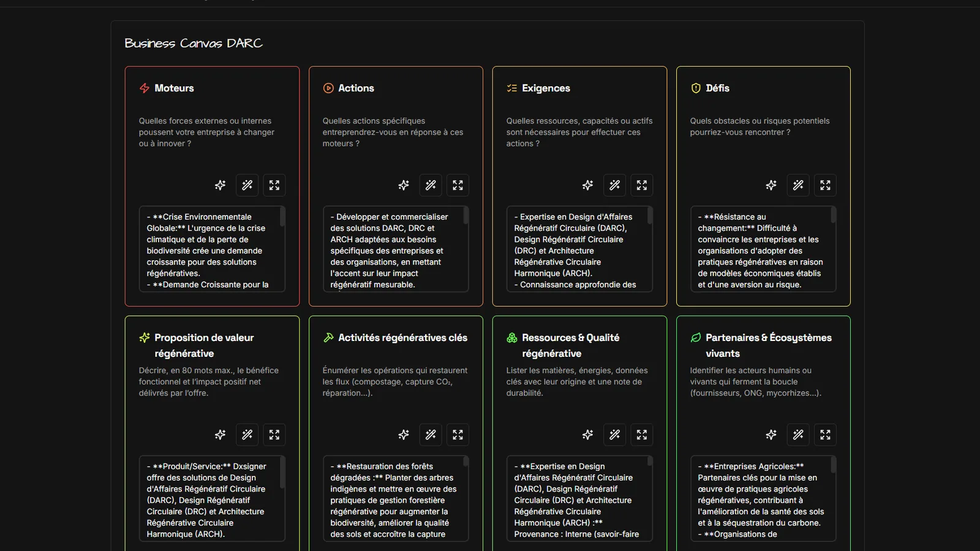The width and height of the screenshot is (980, 551).
Task: Click the sparkle icon in Activités régénératives clés
Action: point(404,435)
